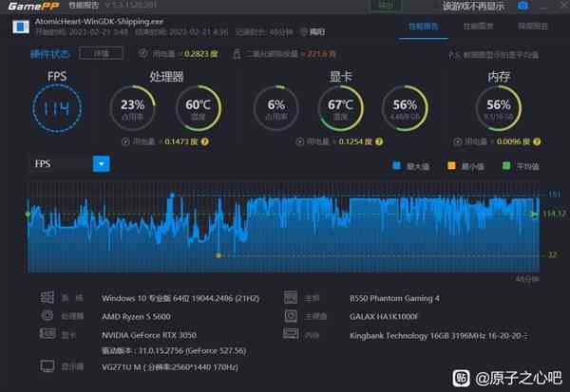
Task: Switch to the middle tab beside 性能报告
Action: pos(478,27)
